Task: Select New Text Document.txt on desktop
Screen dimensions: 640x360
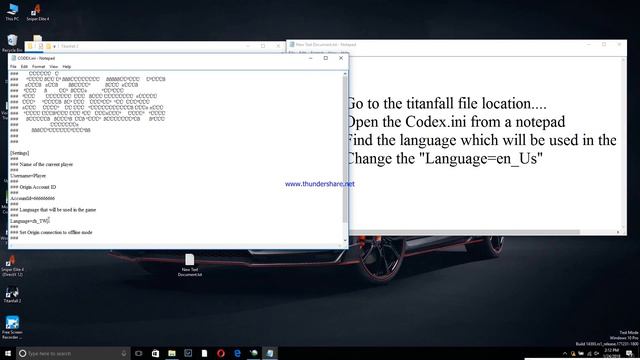Action: click(x=190, y=265)
